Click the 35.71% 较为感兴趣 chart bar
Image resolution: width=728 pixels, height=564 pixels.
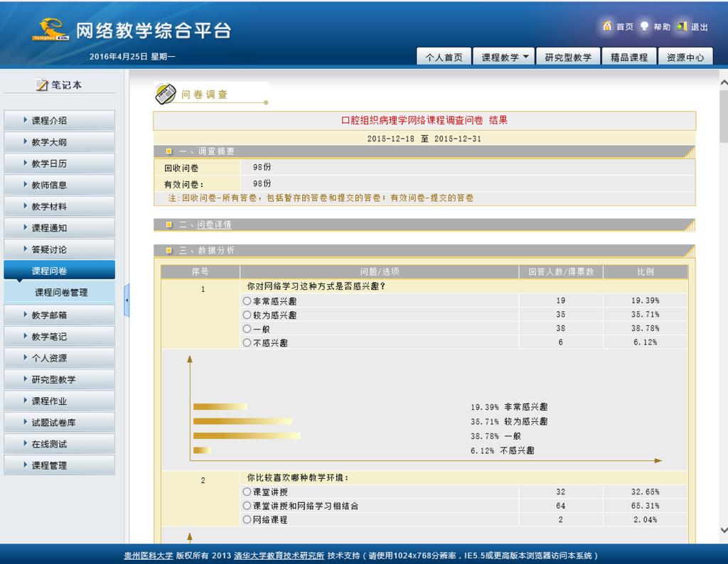point(243,421)
